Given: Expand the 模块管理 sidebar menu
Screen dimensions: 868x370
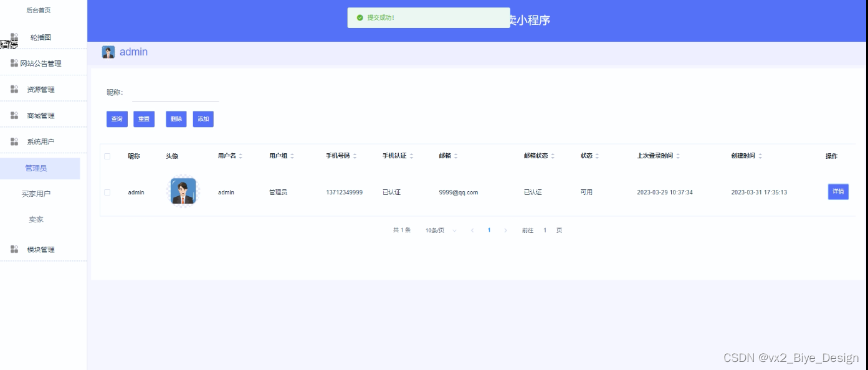Looking at the screenshot, I should (x=44, y=249).
